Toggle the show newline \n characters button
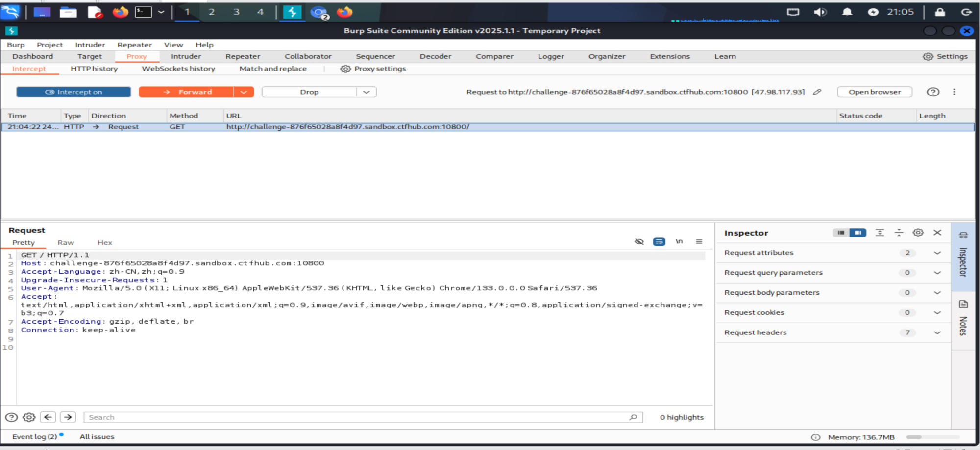 click(x=679, y=241)
